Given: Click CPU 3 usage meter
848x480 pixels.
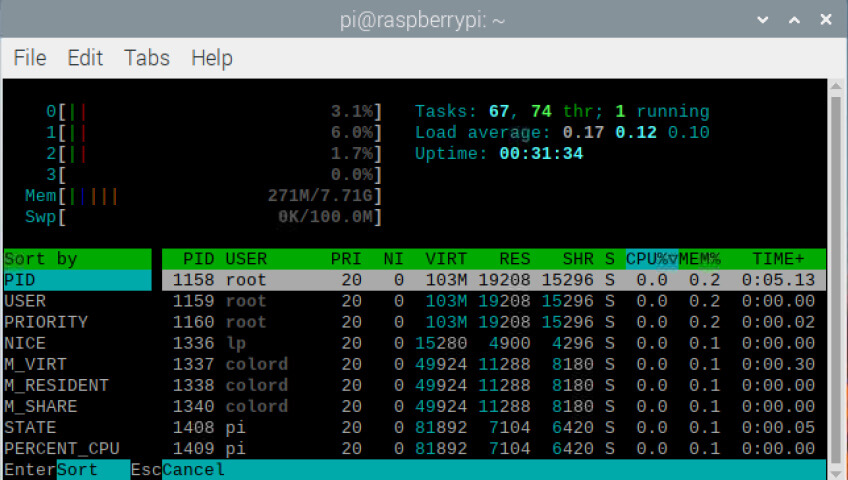Looking at the screenshot, I should coord(214,175).
